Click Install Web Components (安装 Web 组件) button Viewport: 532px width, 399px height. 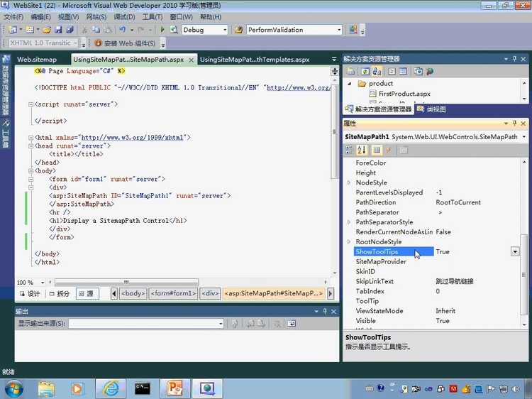tap(125, 43)
